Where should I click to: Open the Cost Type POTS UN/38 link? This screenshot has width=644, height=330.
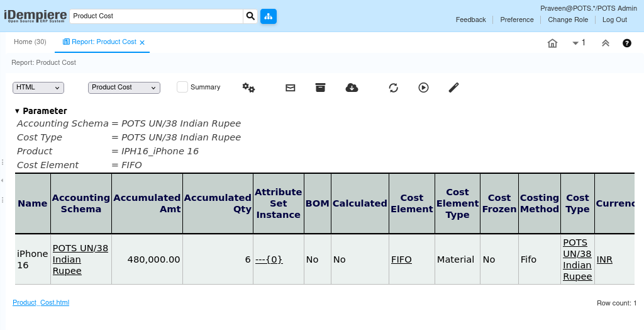coord(577,259)
